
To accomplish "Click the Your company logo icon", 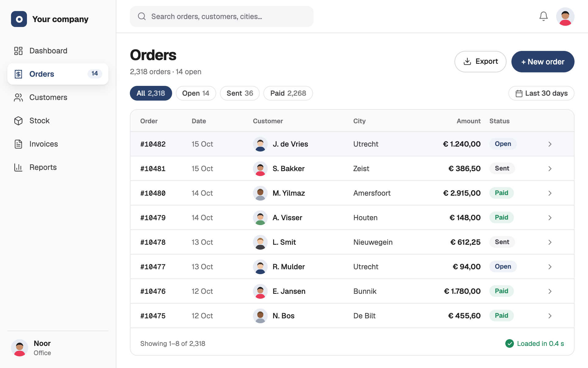I will tap(19, 19).
